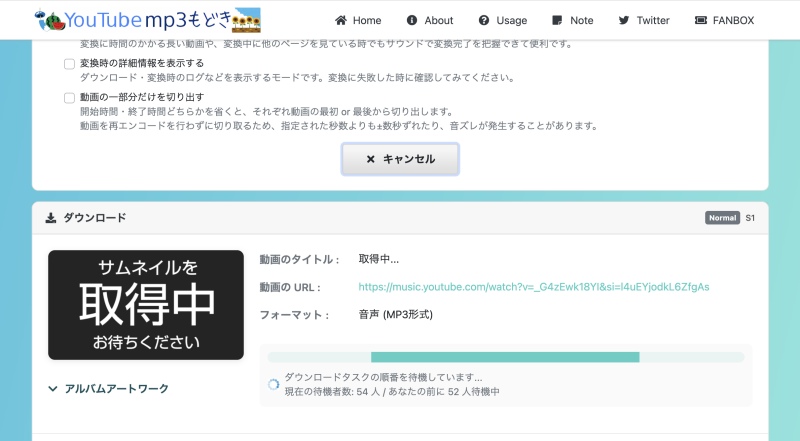This screenshot has width=800, height=441.
Task: Click the Note sticky-note icon
Action: (557, 20)
